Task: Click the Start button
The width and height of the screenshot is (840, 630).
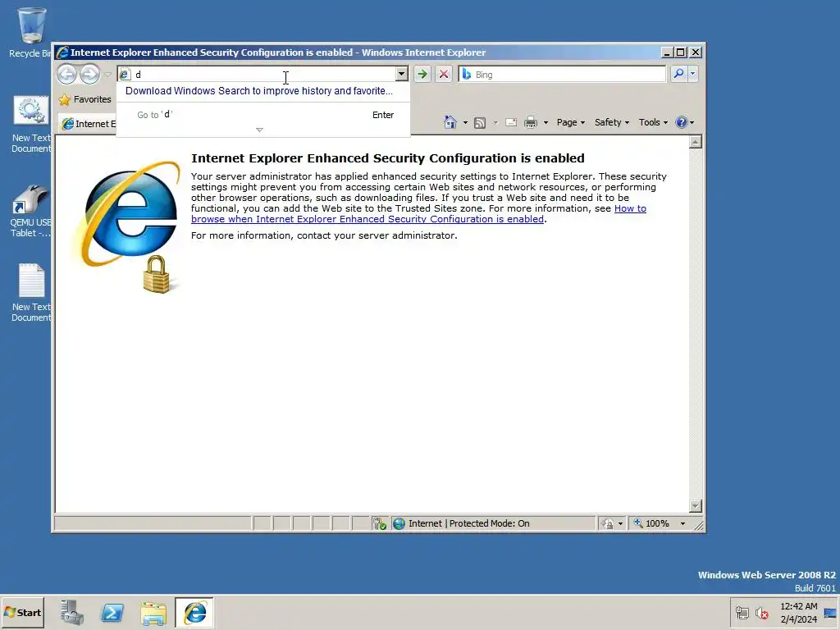Action: (22, 612)
